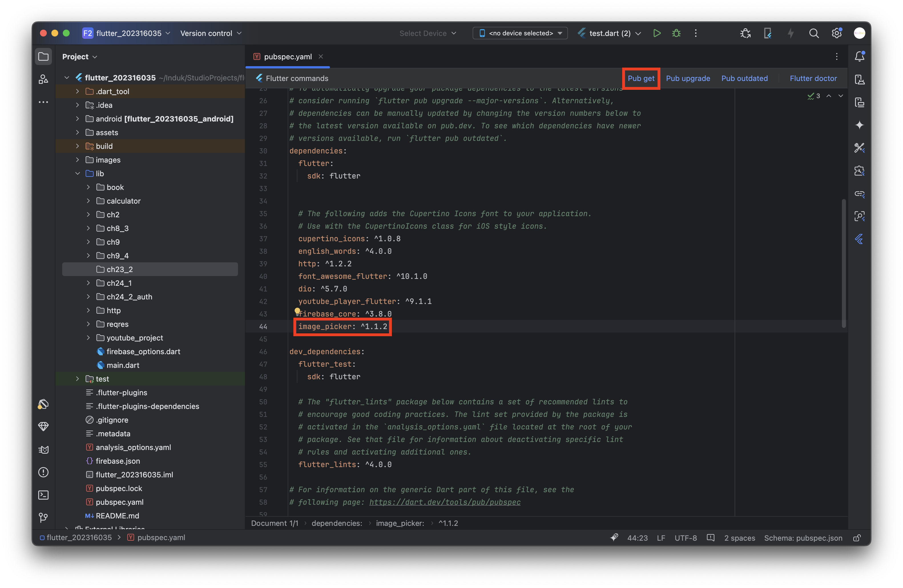
Task: Click the Debug bug icon
Action: (676, 33)
